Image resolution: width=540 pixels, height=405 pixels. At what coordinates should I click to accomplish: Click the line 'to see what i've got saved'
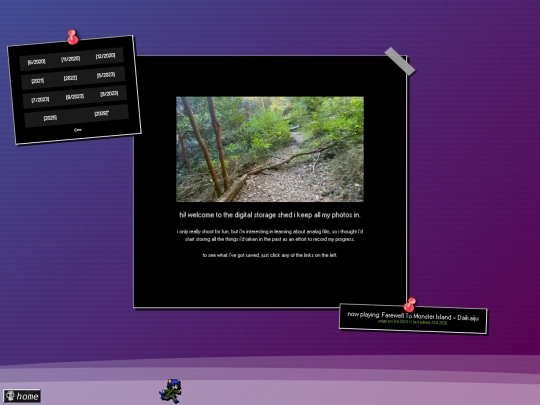coord(270,255)
